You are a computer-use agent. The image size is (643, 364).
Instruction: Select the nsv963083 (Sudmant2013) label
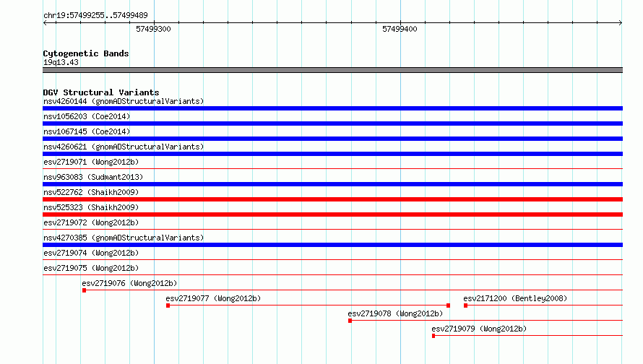(93, 177)
